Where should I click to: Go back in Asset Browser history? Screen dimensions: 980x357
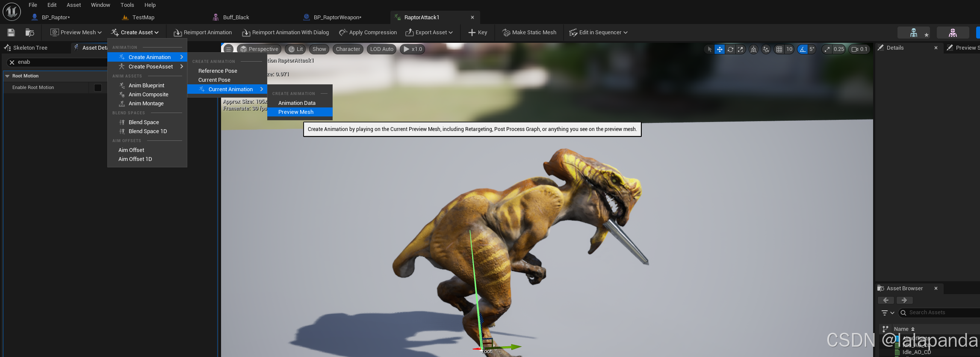point(886,300)
